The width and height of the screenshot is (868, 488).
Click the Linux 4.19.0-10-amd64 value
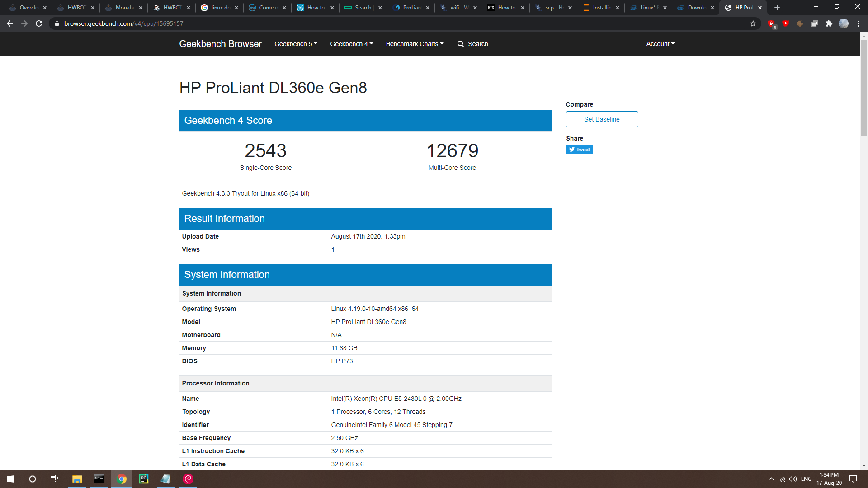click(x=375, y=309)
